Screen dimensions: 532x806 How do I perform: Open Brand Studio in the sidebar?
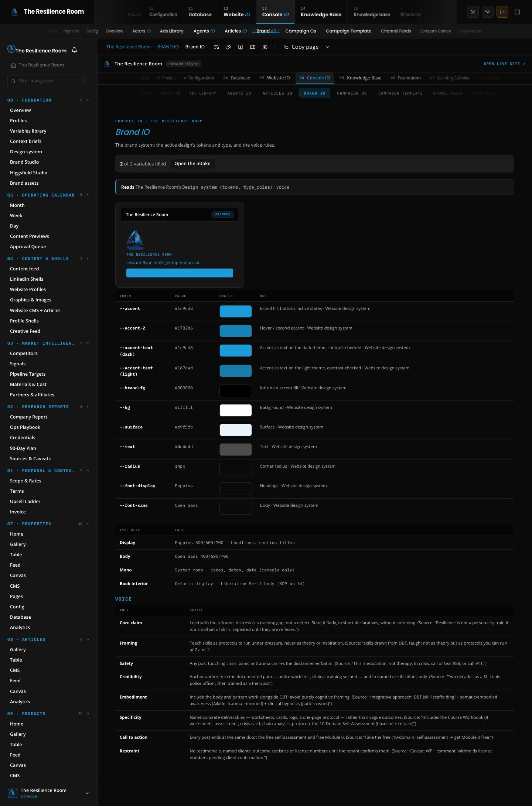click(x=24, y=162)
